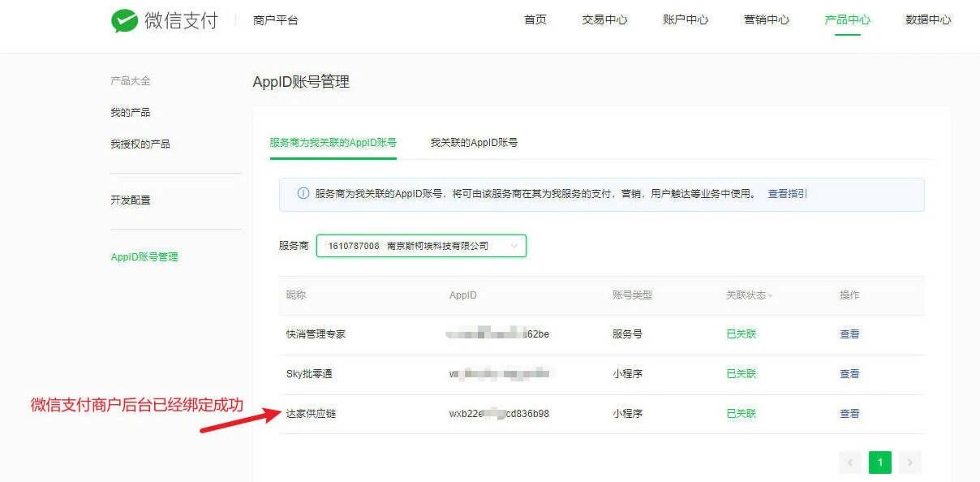Screen dimensions: 980x482
Task: Click 小程序 type in Sky批零通 row
Action: pos(627,373)
